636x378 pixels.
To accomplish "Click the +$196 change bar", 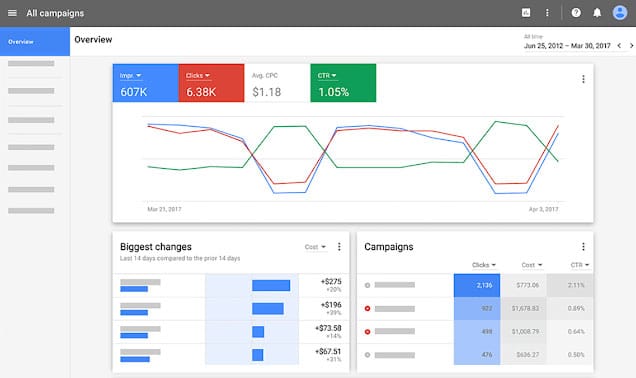I will click(x=268, y=309).
